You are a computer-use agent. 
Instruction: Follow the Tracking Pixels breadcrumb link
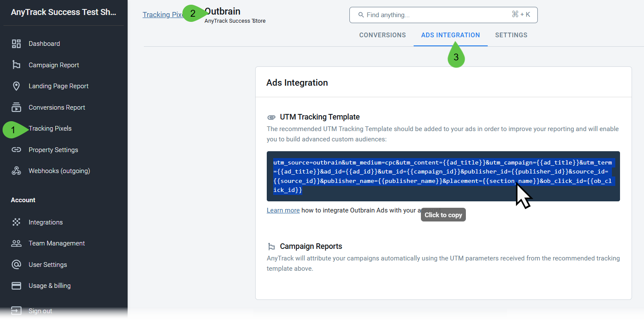pyautogui.click(x=163, y=15)
